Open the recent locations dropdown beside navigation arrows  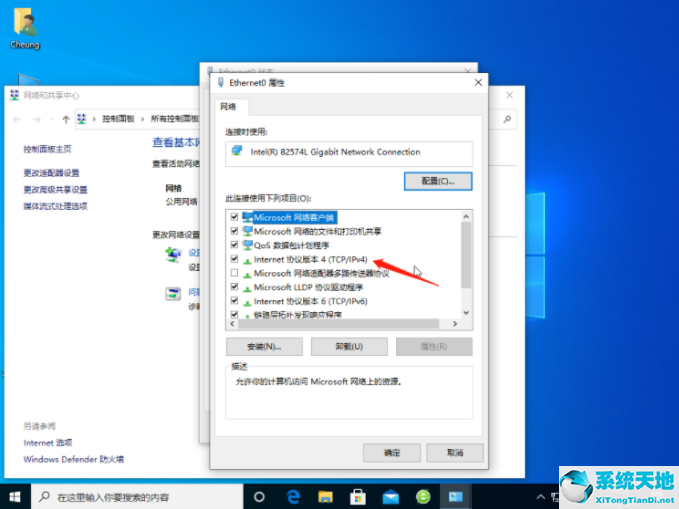pos(52,119)
